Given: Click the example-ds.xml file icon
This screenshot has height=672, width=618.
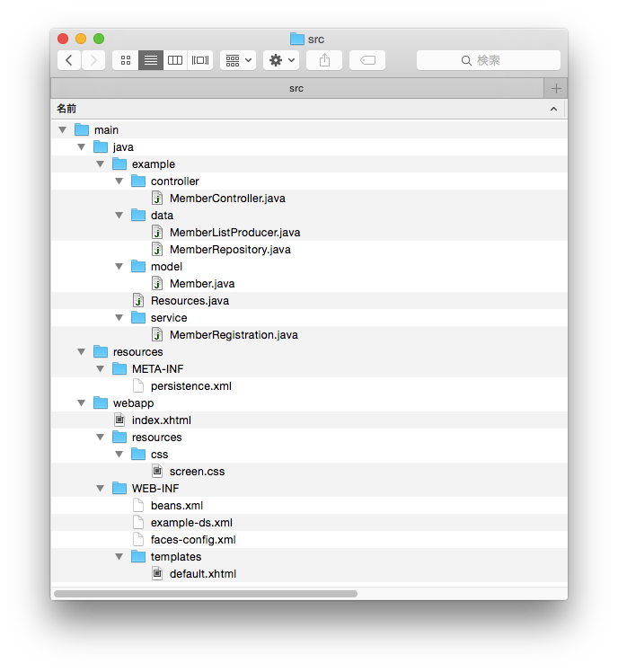Looking at the screenshot, I should point(138,523).
